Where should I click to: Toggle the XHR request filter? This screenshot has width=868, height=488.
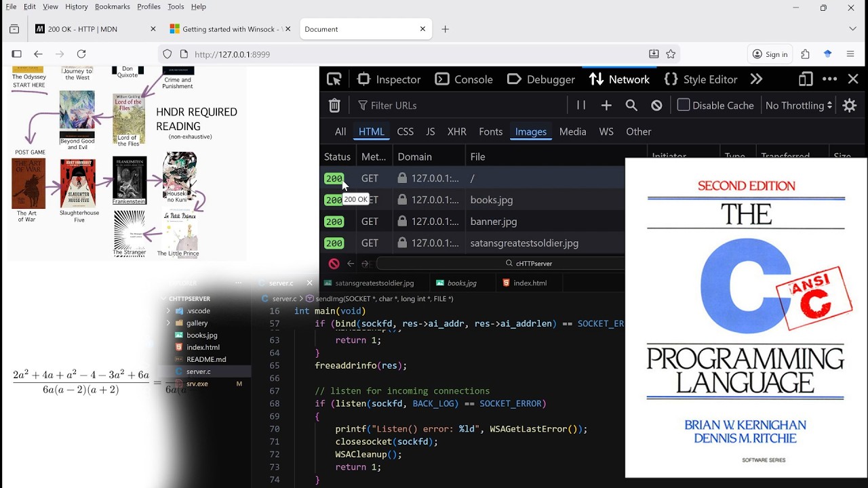[x=457, y=131]
